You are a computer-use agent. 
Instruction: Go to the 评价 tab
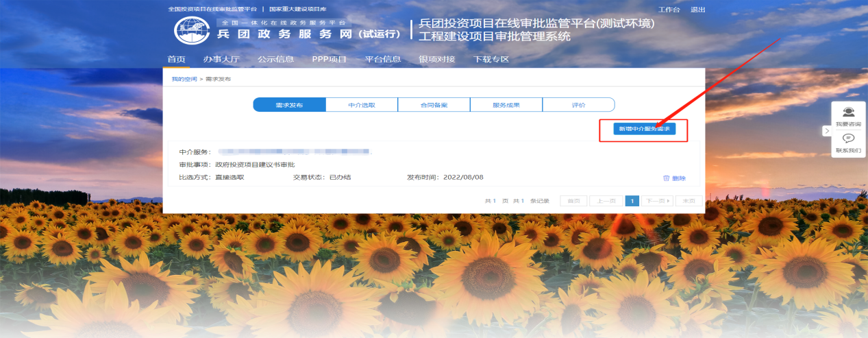coord(578,105)
